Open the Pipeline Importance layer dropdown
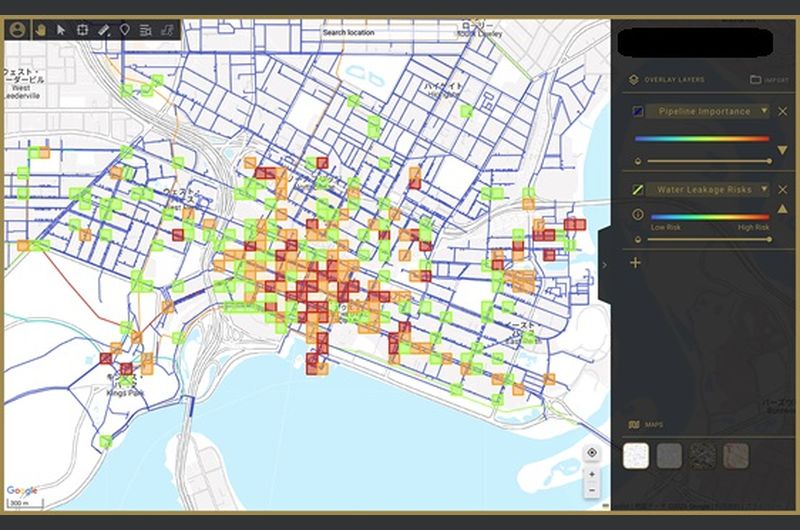The height and width of the screenshot is (530, 800). (x=707, y=111)
